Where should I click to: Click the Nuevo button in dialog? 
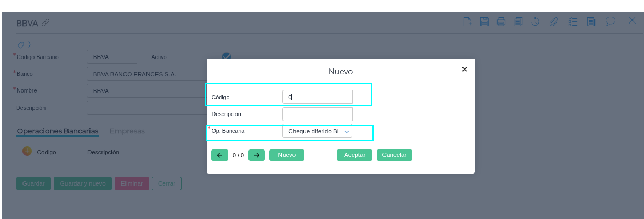point(287,155)
